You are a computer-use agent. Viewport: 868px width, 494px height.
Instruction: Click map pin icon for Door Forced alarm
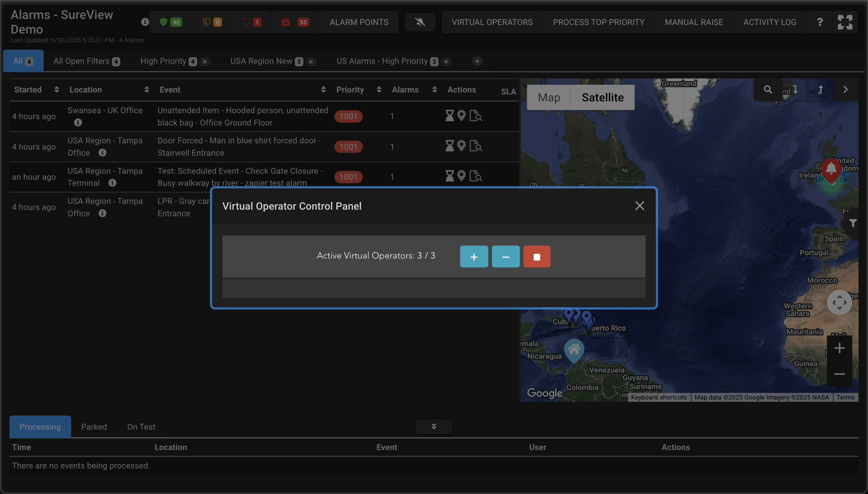pyautogui.click(x=462, y=146)
